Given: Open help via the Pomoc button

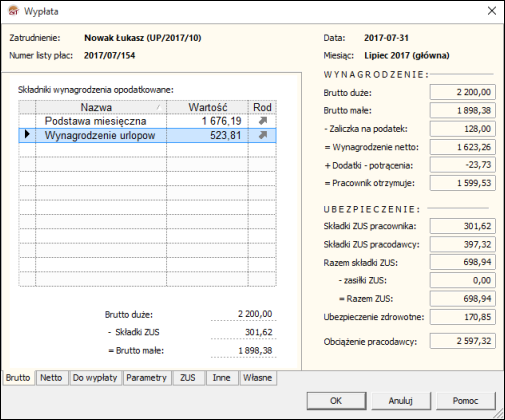Looking at the screenshot, I should [465, 401].
